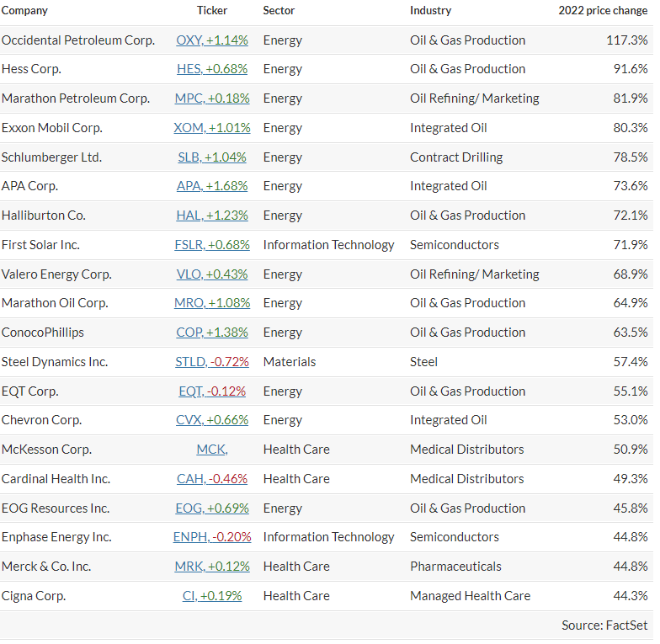The width and height of the screenshot is (660, 644).
Task: Open the APA ticker link
Action: 212,186
